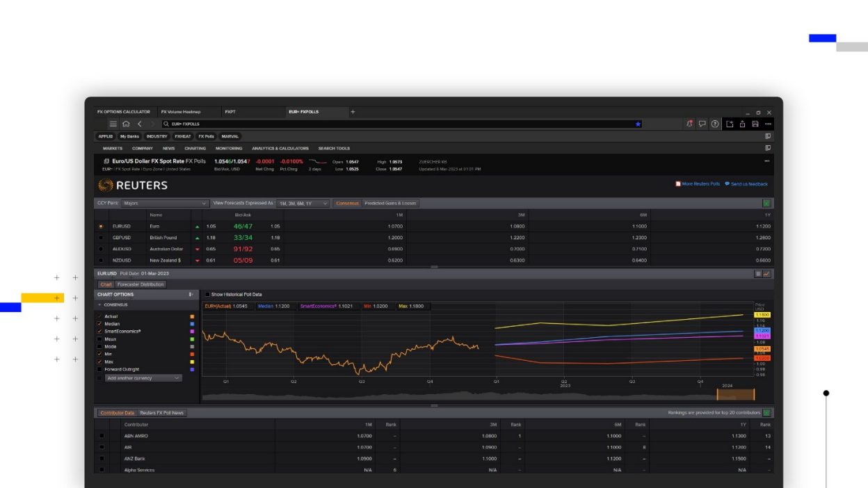
Task: Open ANALYTICS & CALCULATORS menu
Action: [x=280, y=148]
